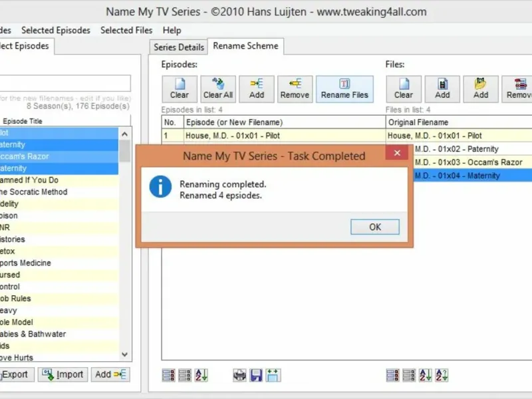Image resolution: width=532 pixels, height=399 pixels.
Task: Add files using the film-strip Add button
Action: pos(442,89)
